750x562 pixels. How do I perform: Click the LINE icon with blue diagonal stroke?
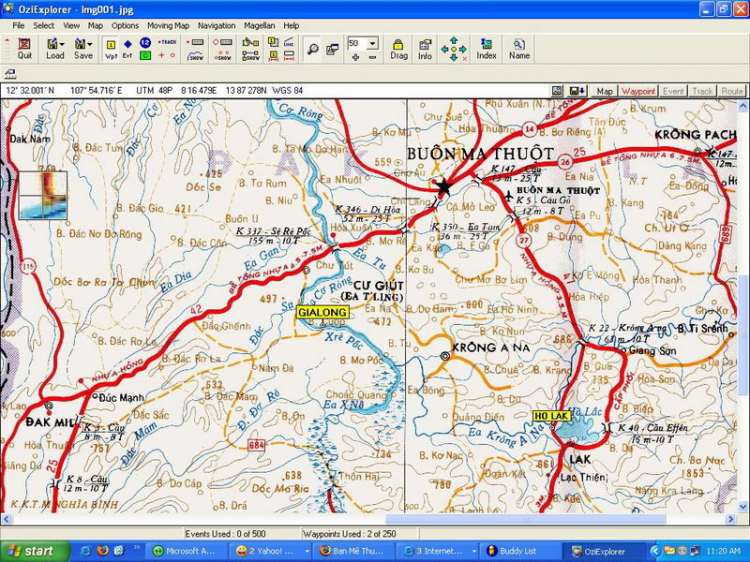coord(289,43)
